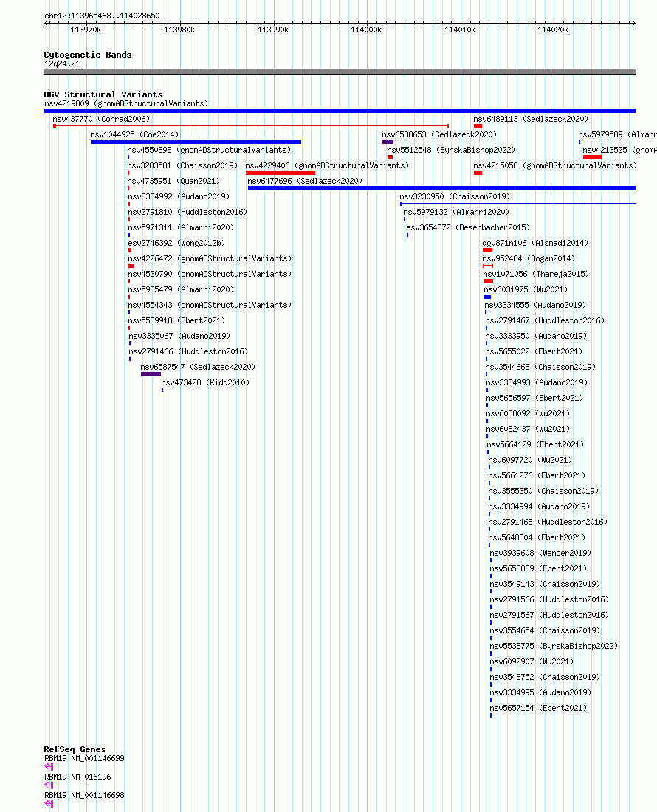This screenshot has width=657, height=812.
Task: Select nsv5512548 (ByrskaBishop2022) label
Action: coord(451,150)
